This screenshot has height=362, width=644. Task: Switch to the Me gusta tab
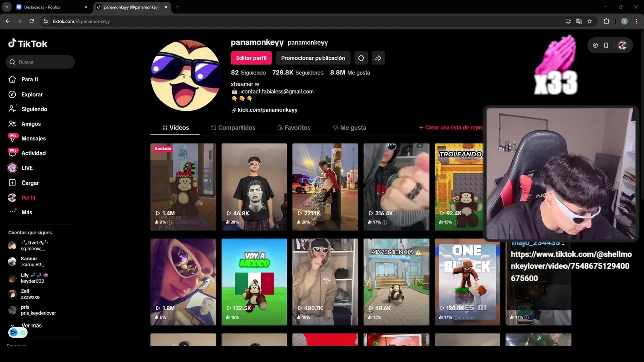(349, 128)
